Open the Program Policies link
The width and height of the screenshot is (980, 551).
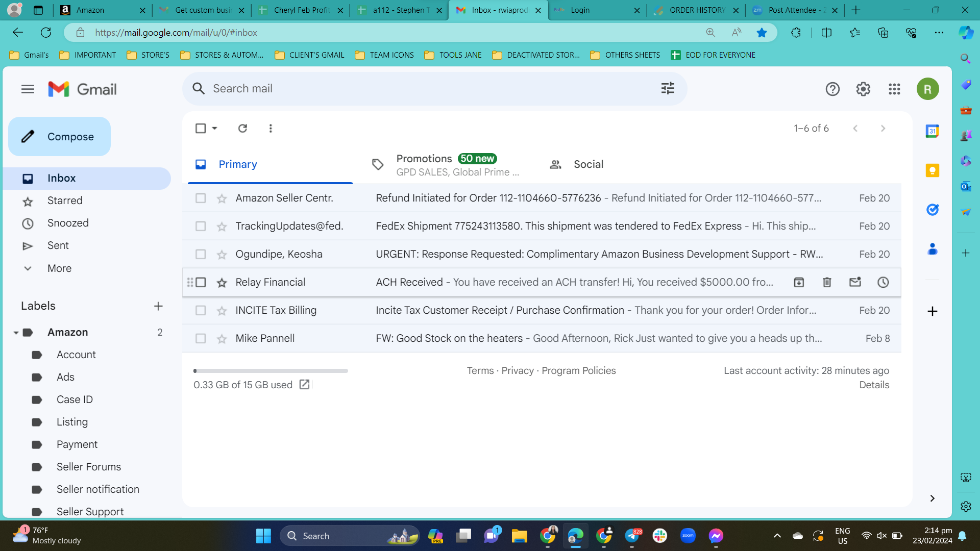point(578,371)
